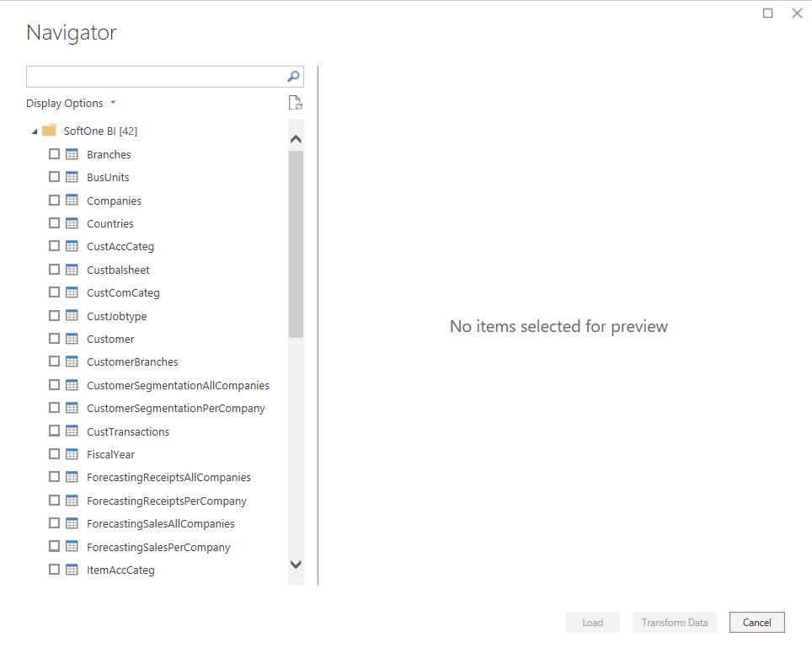
Task: Click the table icon next to Branches
Action: click(x=72, y=154)
